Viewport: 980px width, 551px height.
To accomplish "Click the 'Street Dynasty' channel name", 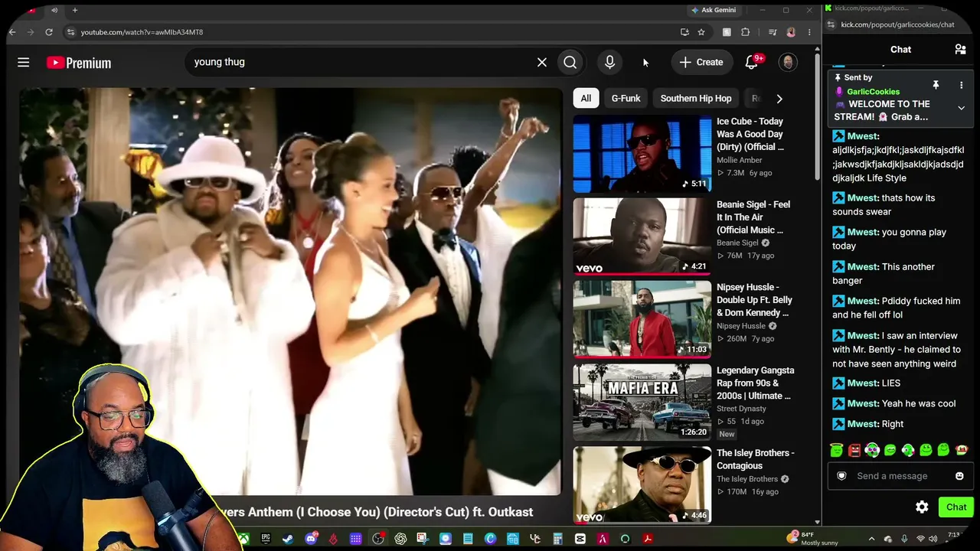I will (741, 409).
